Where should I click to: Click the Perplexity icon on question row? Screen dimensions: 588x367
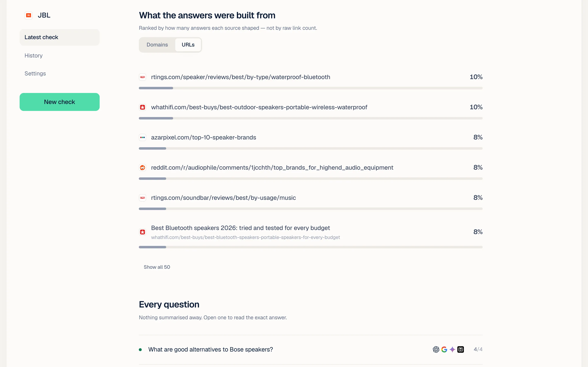tap(460, 349)
